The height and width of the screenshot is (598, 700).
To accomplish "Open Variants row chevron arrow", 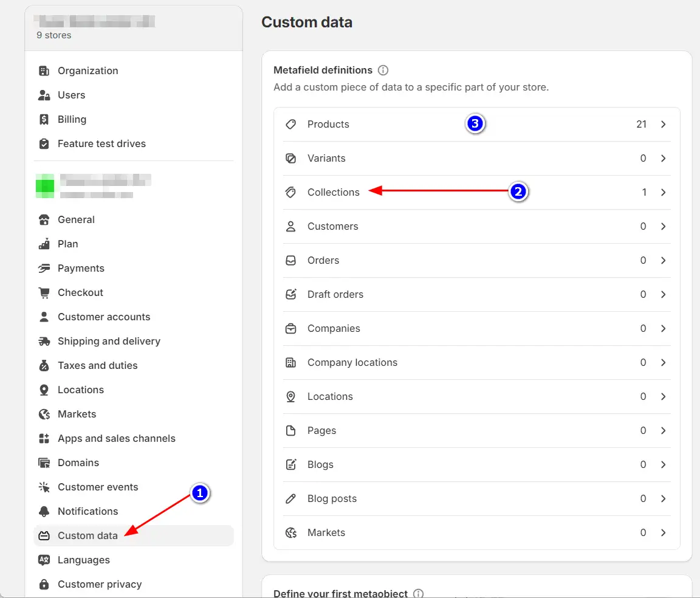I will click(x=664, y=158).
